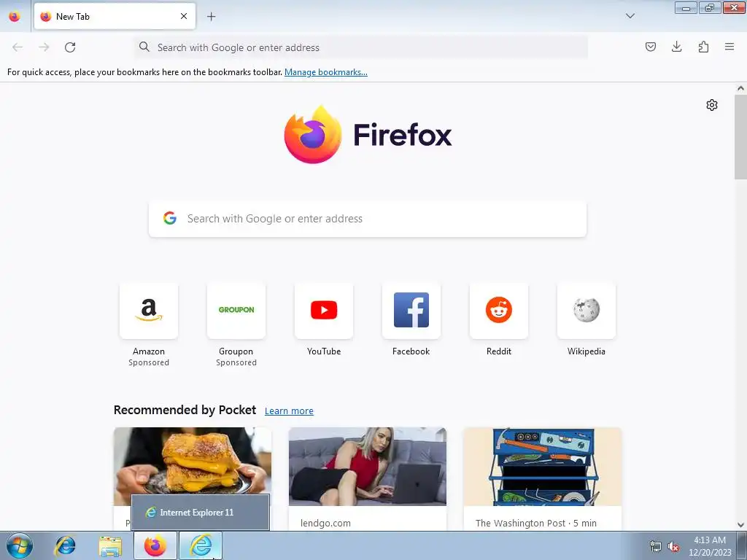Expand the list all tabs chevron
747x560 pixels.
click(x=630, y=16)
